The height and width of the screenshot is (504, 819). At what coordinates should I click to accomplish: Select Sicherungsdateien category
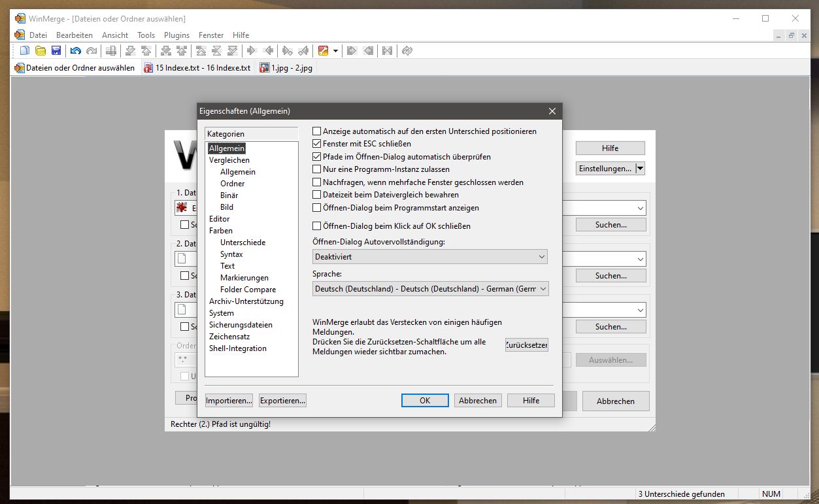point(241,325)
